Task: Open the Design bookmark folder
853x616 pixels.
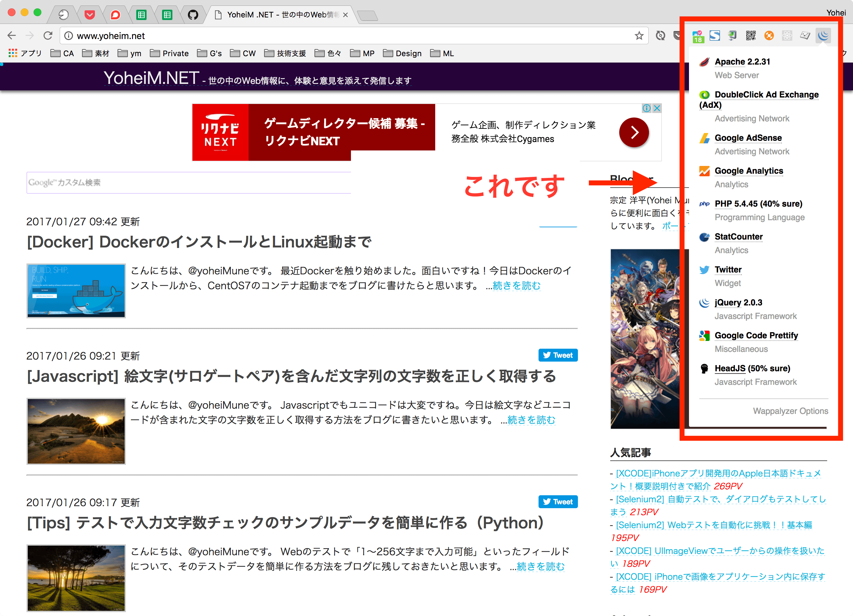Action: tap(402, 53)
